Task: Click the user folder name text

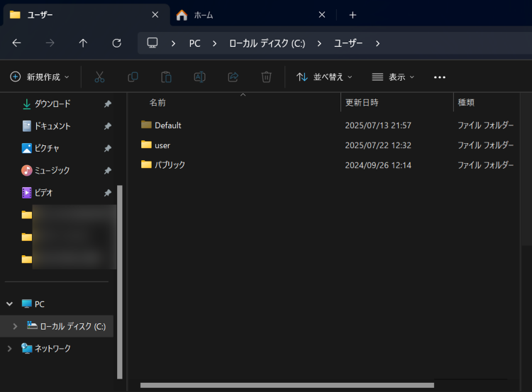Action: pyautogui.click(x=162, y=145)
